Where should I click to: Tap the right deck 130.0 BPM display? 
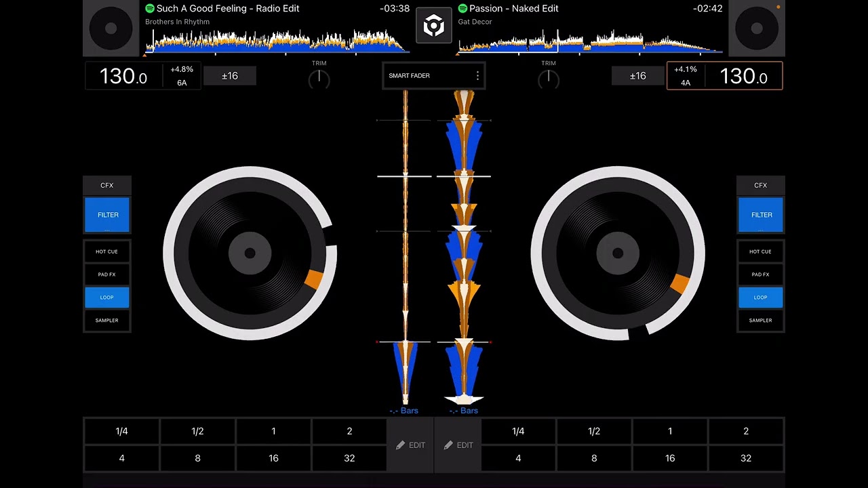tap(743, 76)
